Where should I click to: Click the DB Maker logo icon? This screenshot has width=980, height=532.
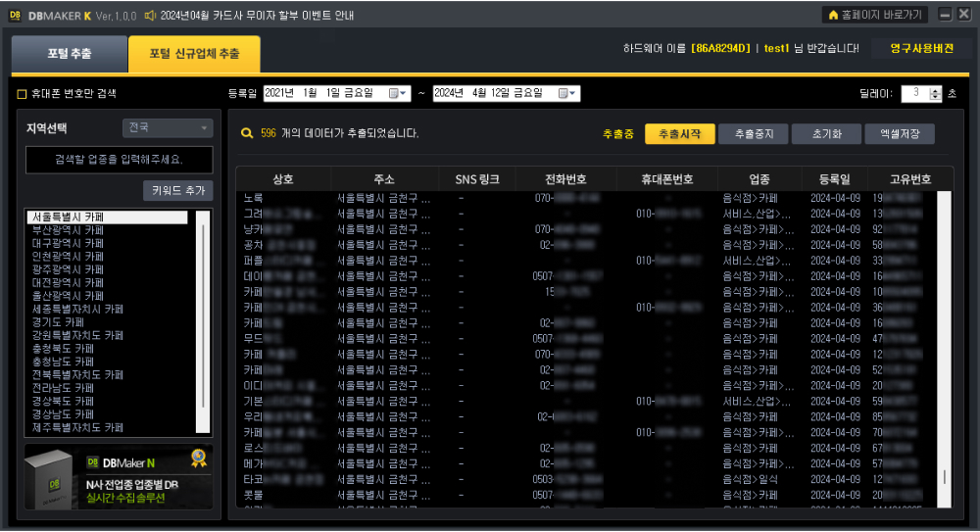[x=16, y=16]
